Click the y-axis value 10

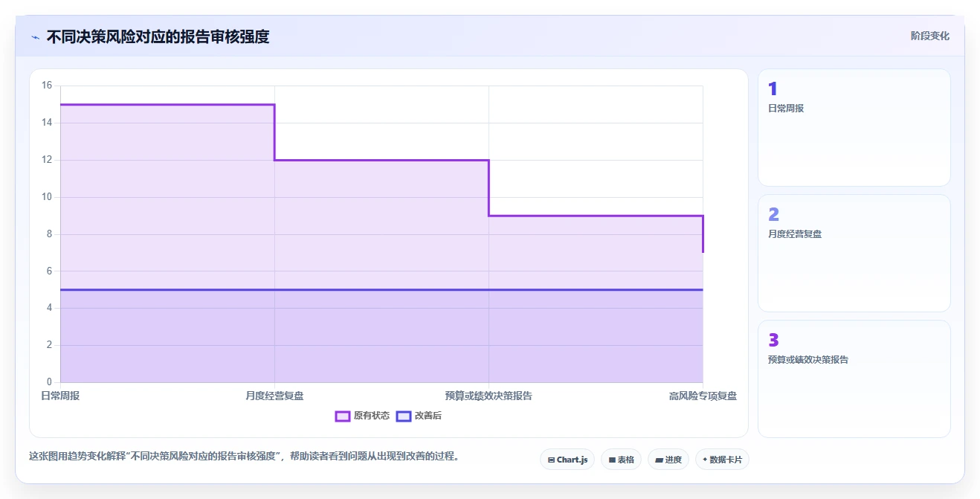point(47,197)
